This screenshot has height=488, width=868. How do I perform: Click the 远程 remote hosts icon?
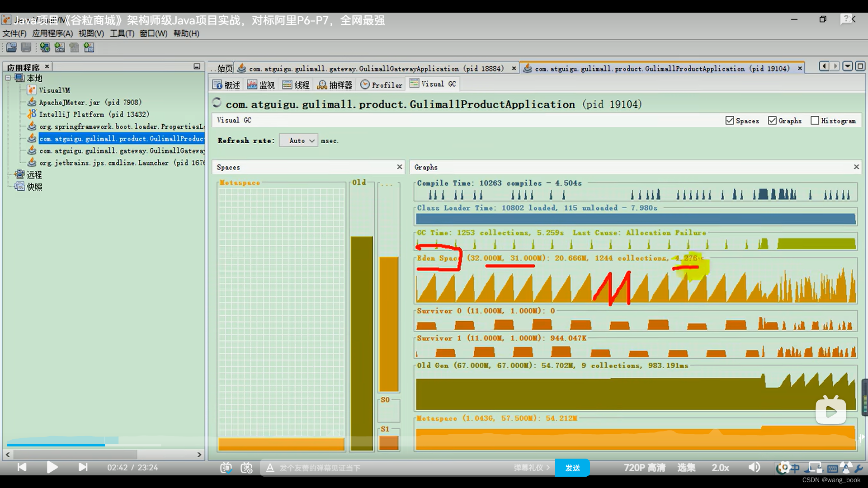[x=19, y=174]
